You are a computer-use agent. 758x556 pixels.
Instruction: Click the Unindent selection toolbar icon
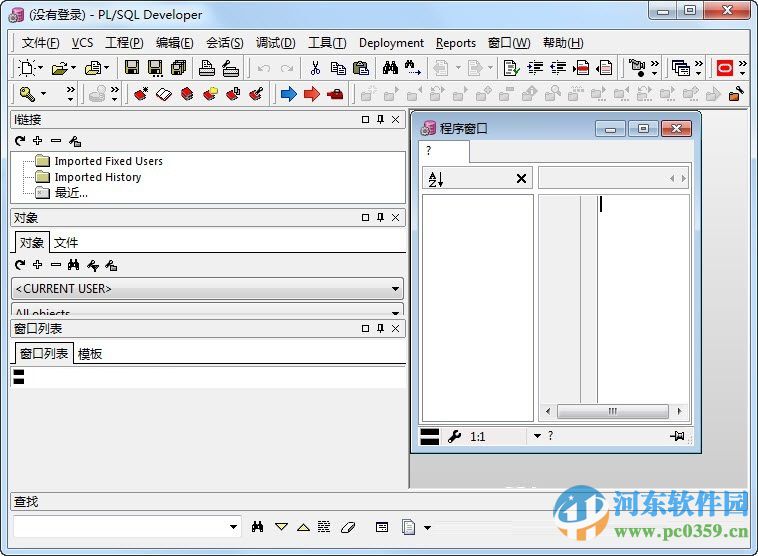(558, 68)
